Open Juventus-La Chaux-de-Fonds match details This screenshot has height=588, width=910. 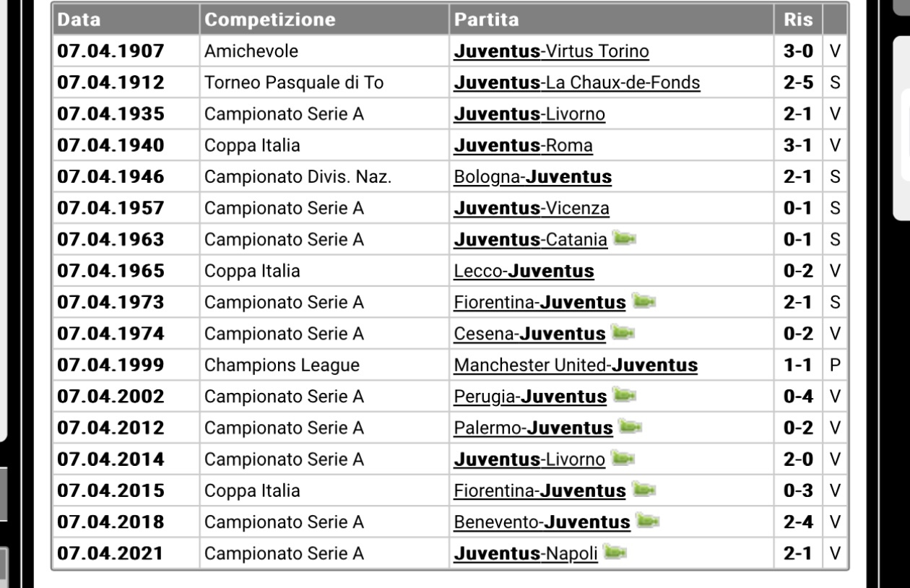tap(576, 82)
